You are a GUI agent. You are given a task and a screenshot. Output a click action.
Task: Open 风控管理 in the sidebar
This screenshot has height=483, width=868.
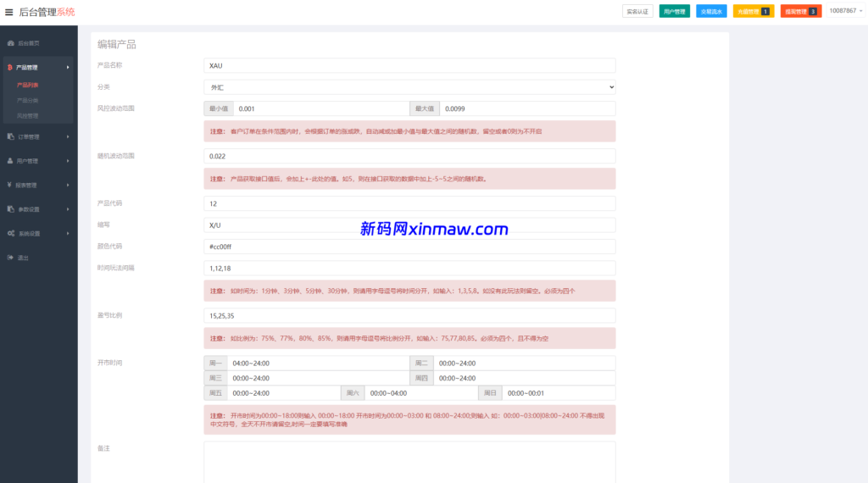click(28, 116)
